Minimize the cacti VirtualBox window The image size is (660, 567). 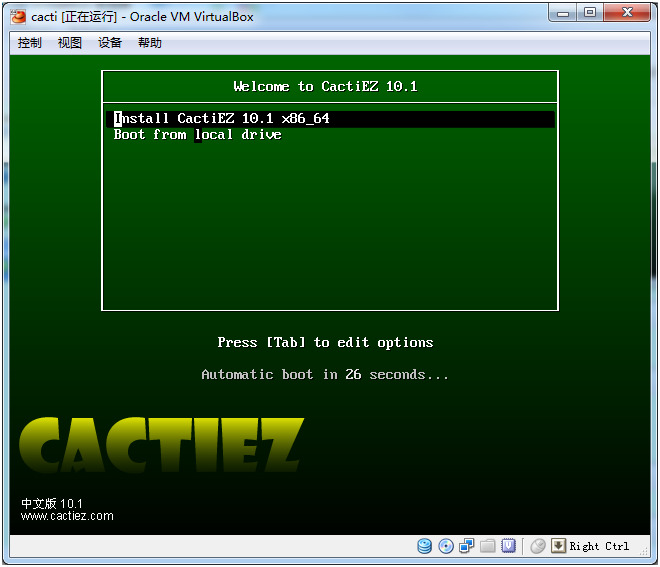coord(562,13)
